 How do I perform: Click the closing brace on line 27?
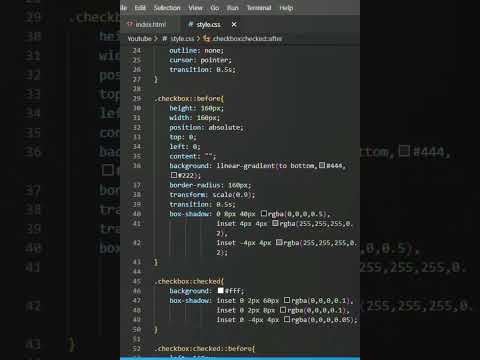[x=156, y=79]
